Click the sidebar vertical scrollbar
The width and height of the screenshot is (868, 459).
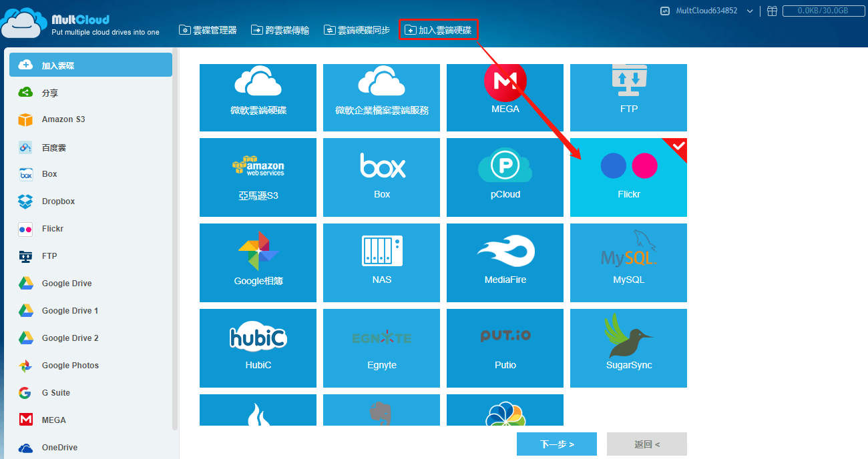tap(175, 240)
